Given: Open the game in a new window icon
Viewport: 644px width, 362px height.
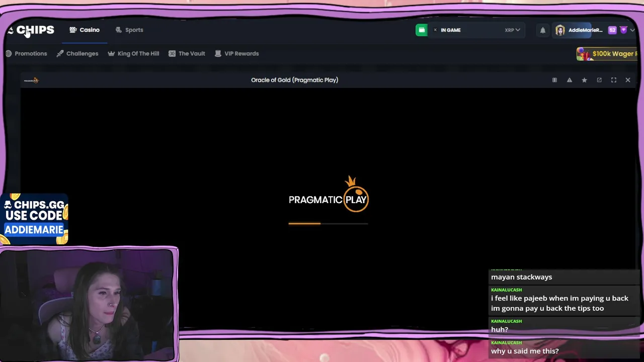Looking at the screenshot, I should point(599,80).
